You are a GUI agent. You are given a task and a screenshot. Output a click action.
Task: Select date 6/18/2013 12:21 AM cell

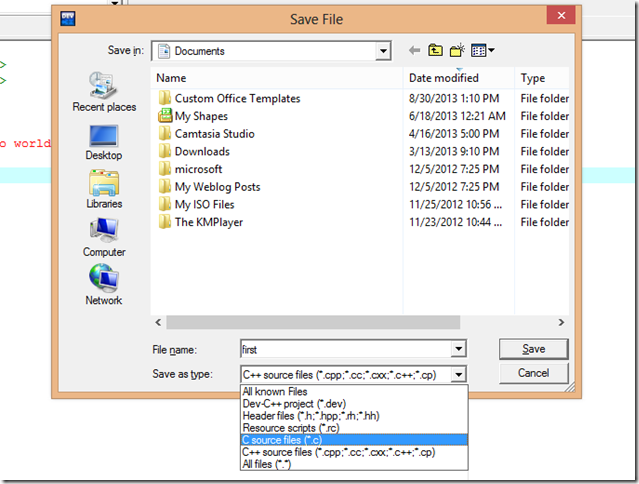(x=457, y=116)
